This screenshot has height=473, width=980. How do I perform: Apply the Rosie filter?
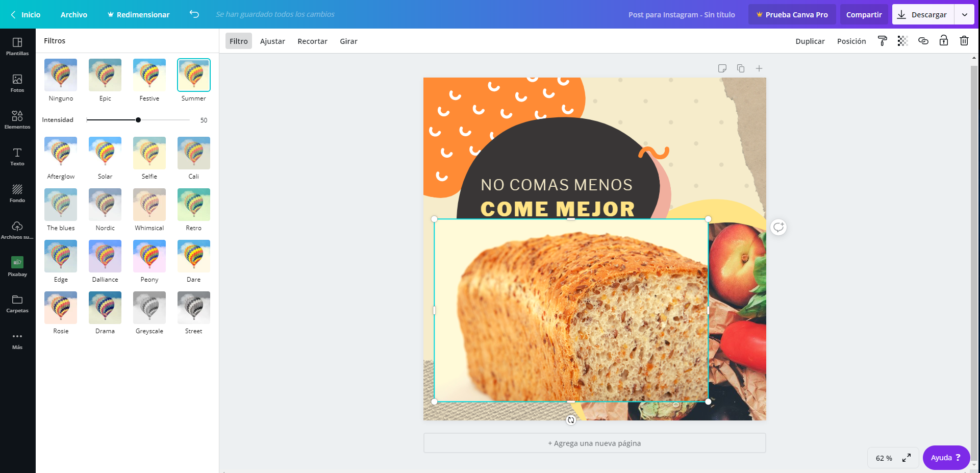click(x=61, y=308)
